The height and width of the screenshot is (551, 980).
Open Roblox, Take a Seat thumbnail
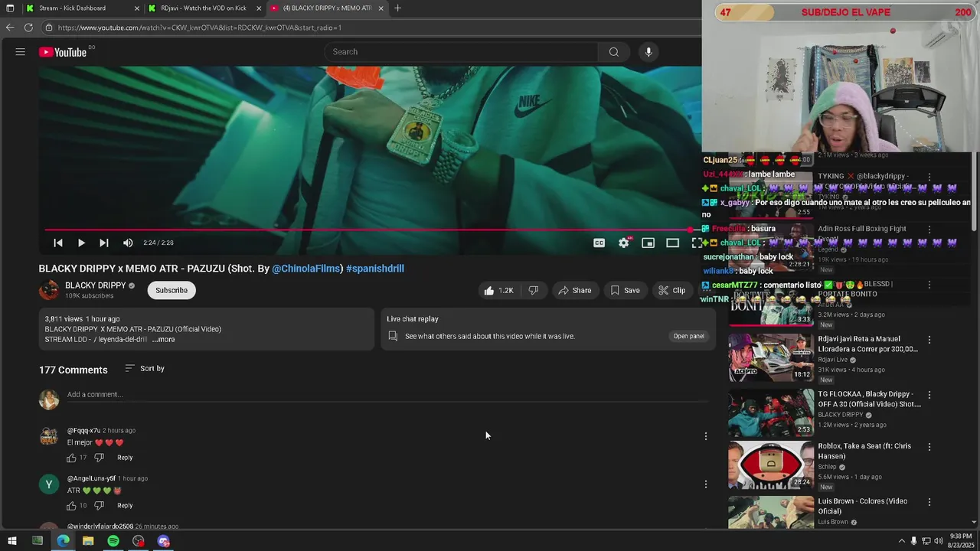coord(771,465)
